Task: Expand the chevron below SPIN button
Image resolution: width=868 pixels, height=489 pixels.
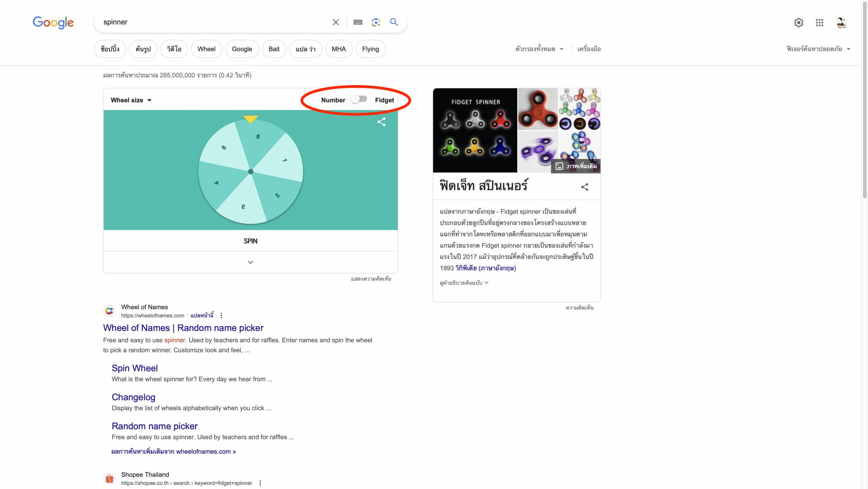Action: pyautogui.click(x=251, y=262)
